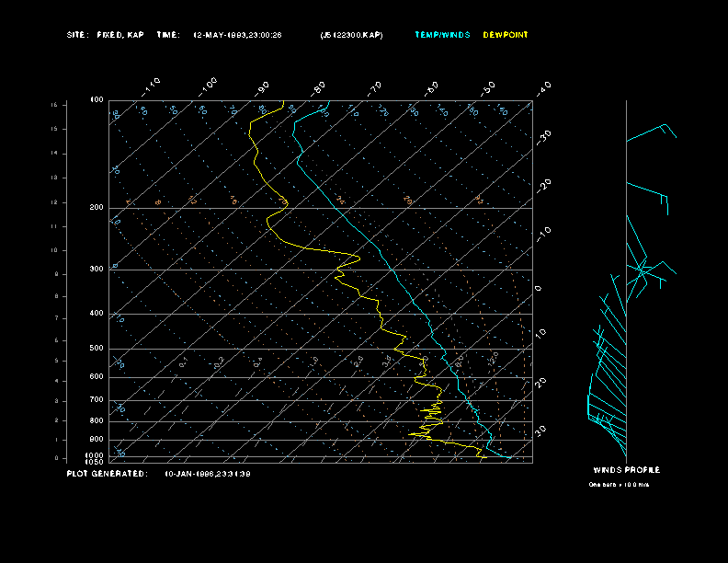Click the 200 pressure level label

97,208
